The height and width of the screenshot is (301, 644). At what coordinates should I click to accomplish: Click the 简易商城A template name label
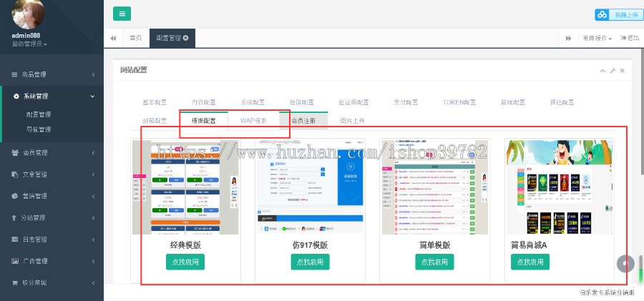coord(529,245)
